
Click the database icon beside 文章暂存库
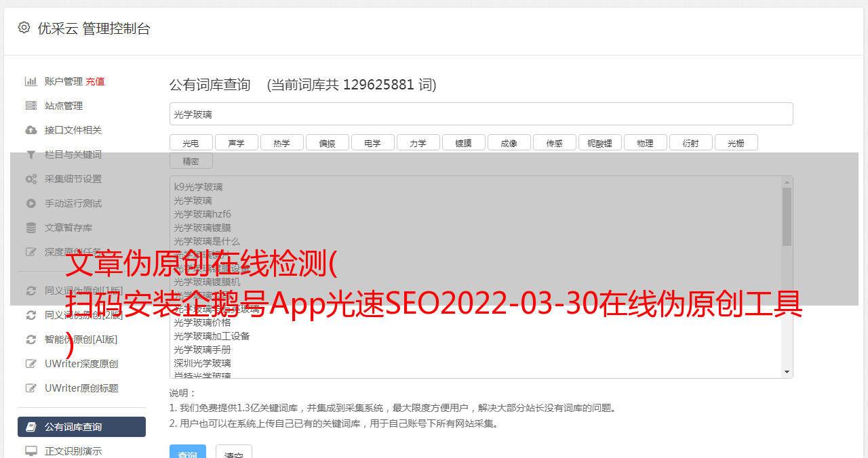click(x=31, y=228)
